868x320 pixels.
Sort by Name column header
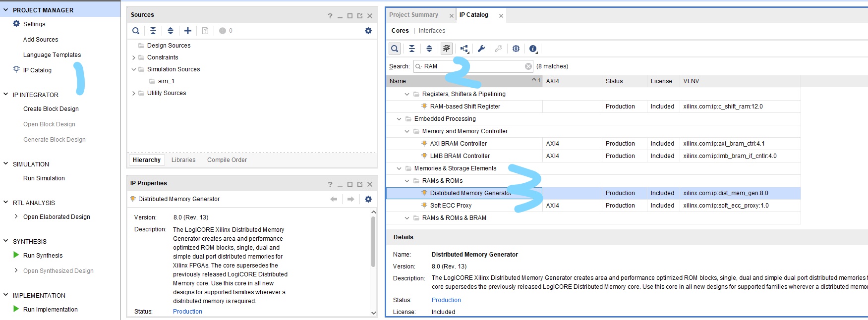click(x=464, y=81)
